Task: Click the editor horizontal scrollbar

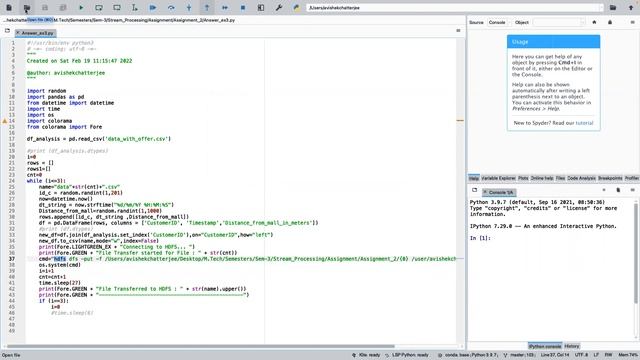Action: tap(201, 347)
